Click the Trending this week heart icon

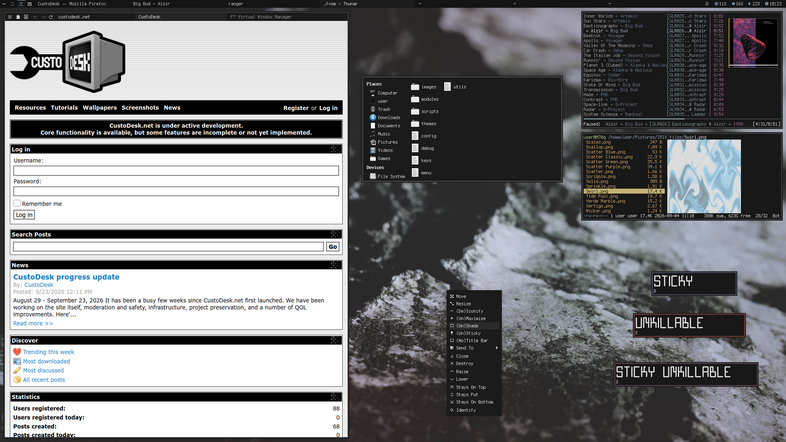(x=17, y=352)
